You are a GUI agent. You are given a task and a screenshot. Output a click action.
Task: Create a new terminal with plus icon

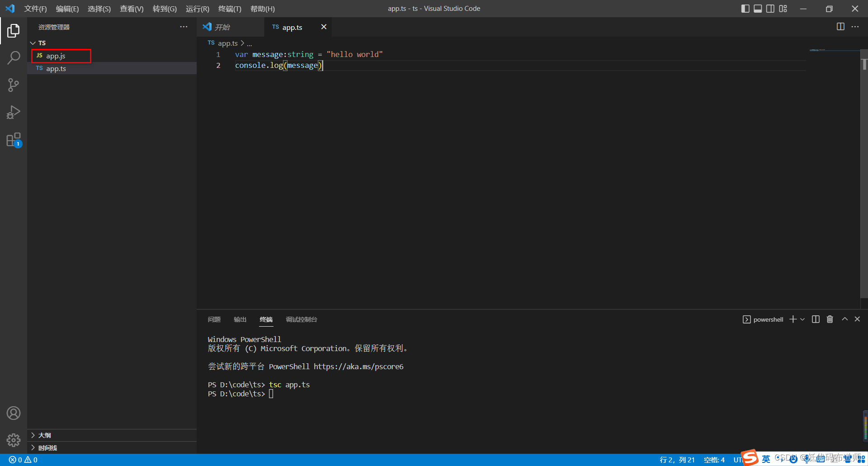[x=793, y=319]
